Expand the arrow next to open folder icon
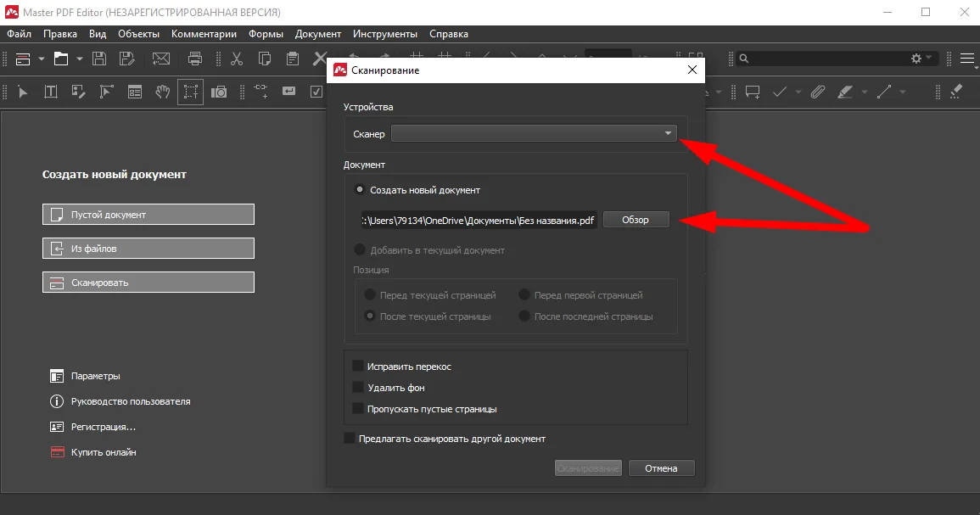980x515 pixels. (x=80, y=59)
